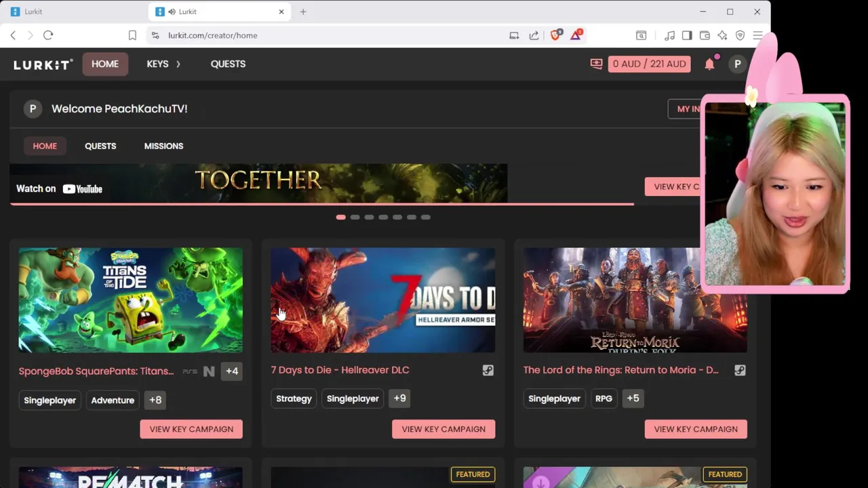The image size is (868, 488).
Task: Open SpongeBob SquarePants: Titans title link
Action: click(x=96, y=371)
